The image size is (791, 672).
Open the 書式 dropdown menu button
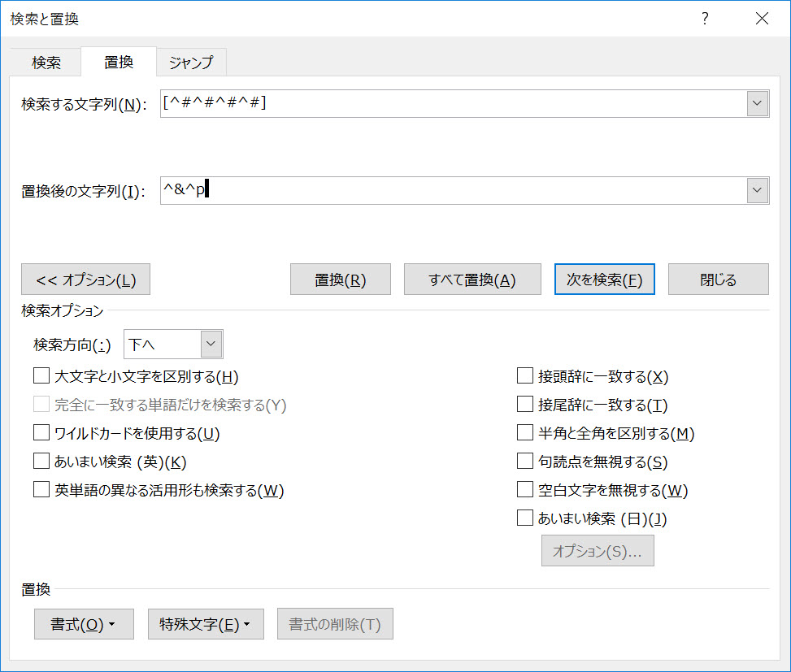[84, 624]
